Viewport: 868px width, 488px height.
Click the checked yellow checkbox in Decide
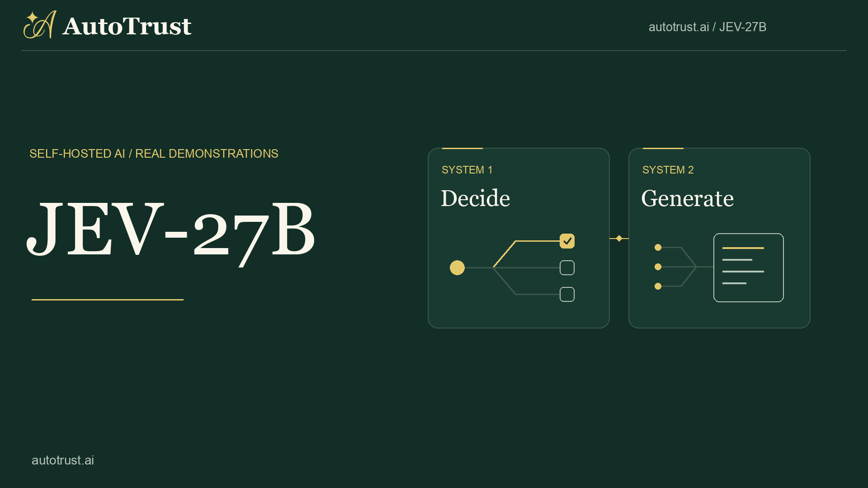coord(567,241)
